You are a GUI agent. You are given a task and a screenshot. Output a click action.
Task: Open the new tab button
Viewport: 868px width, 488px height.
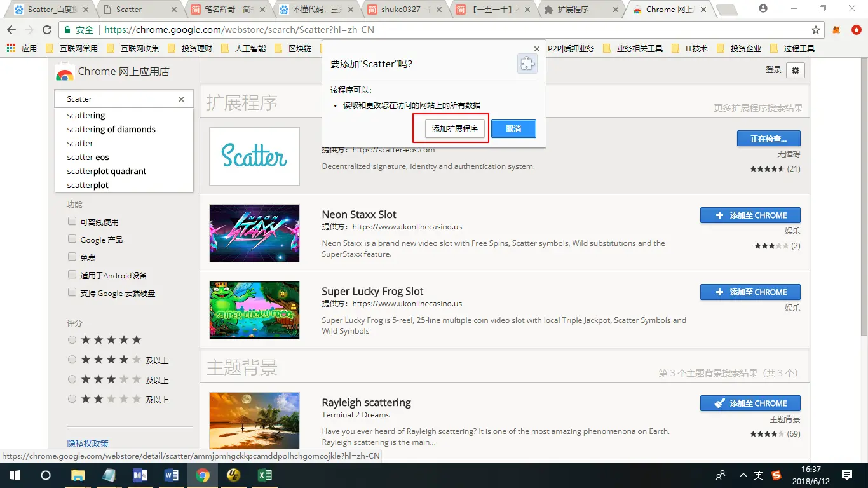click(x=726, y=10)
